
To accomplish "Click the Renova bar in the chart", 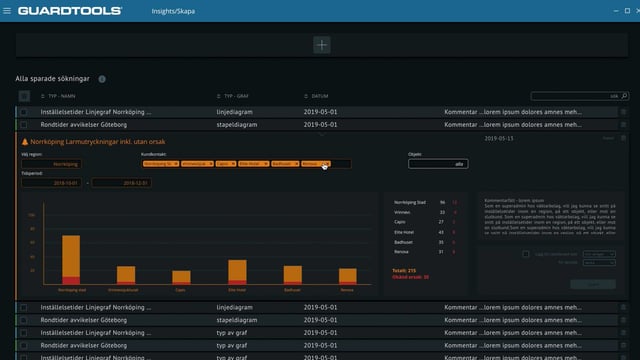I will [x=347, y=276].
